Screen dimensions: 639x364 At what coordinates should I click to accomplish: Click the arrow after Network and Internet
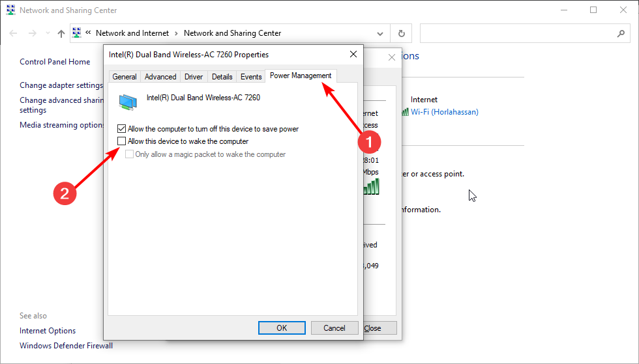[177, 33]
